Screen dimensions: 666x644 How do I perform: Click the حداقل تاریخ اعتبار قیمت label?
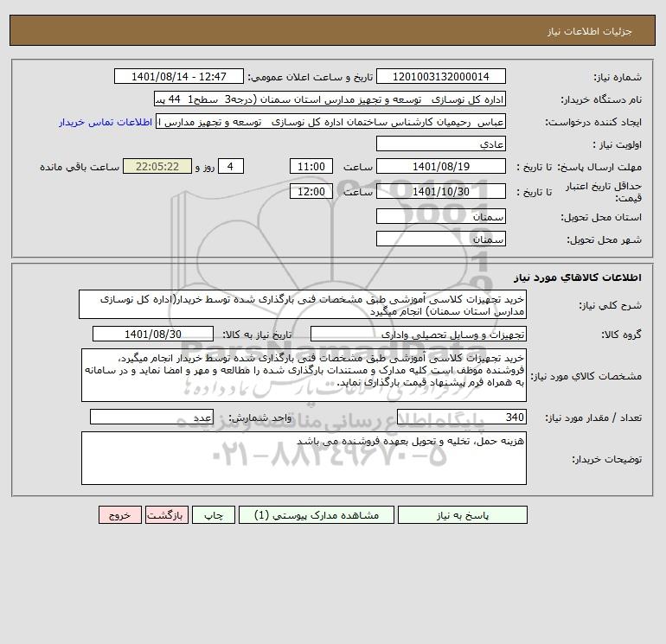[602, 191]
